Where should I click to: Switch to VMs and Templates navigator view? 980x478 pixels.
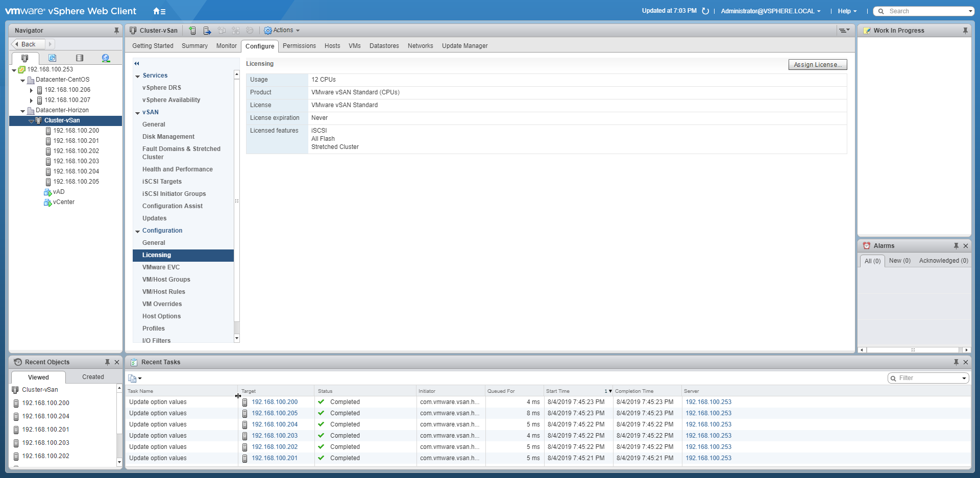(x=52, y=58)
